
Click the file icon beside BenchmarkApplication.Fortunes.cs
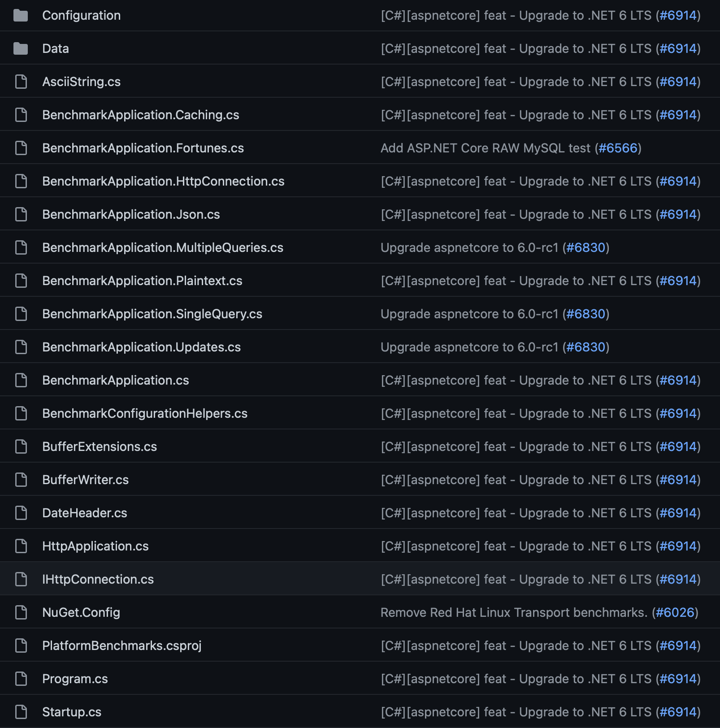(21, 148)
